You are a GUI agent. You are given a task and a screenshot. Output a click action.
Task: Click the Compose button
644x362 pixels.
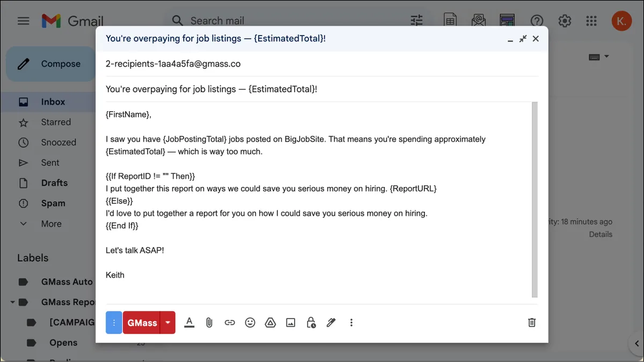click(x=51, y=64)
